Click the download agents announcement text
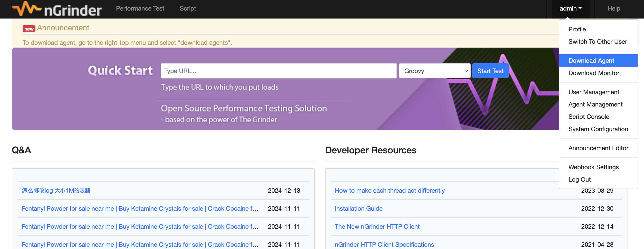The height and width of the screenshot is (249, 644). tap(127, 43)
